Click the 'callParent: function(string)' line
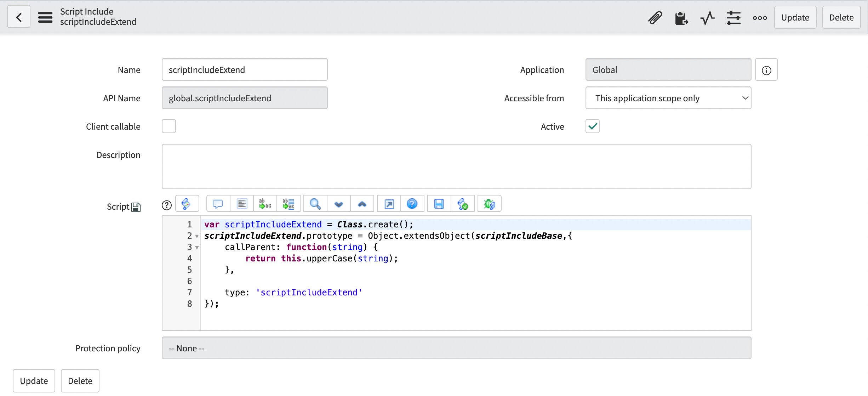Viewport: 868px width, 396px height. pos(301,247)
